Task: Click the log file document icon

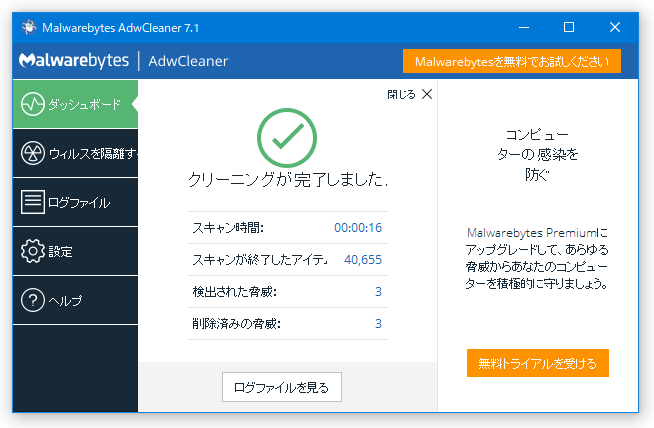Action: click(x=33, y=202)
